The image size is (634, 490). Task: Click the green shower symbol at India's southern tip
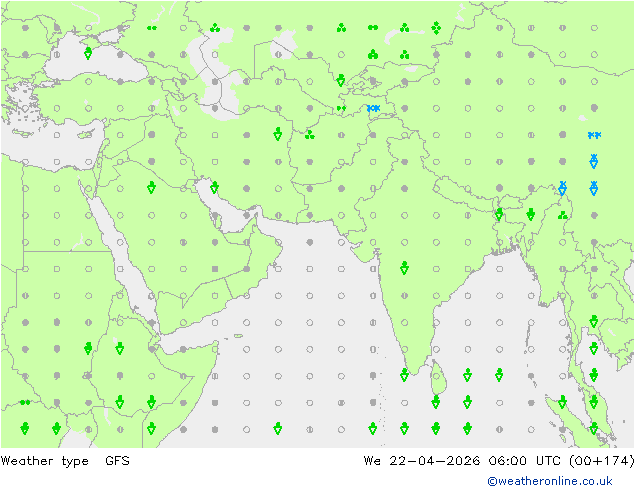(404, 375)
